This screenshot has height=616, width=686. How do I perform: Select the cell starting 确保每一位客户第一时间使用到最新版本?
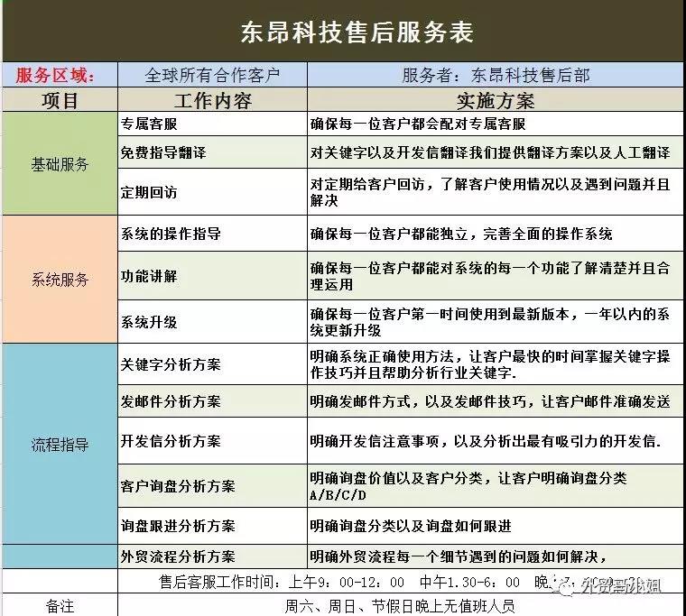496,322
